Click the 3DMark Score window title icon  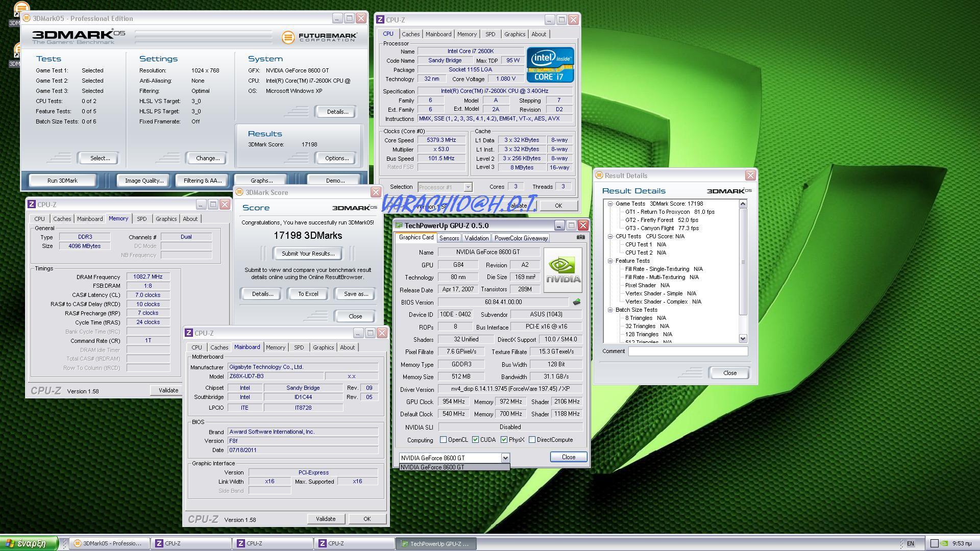[x=239, y=192]
